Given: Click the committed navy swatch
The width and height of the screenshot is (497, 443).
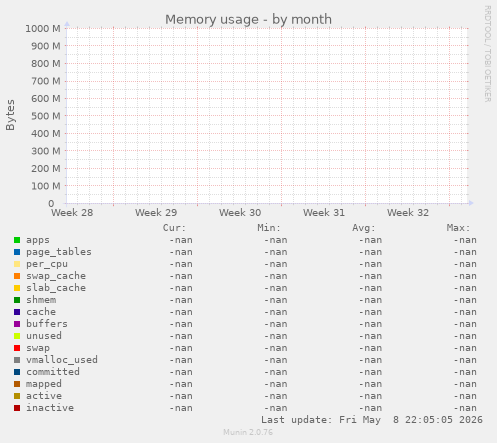Looking at the screenshot, I should tap(17, 372).
